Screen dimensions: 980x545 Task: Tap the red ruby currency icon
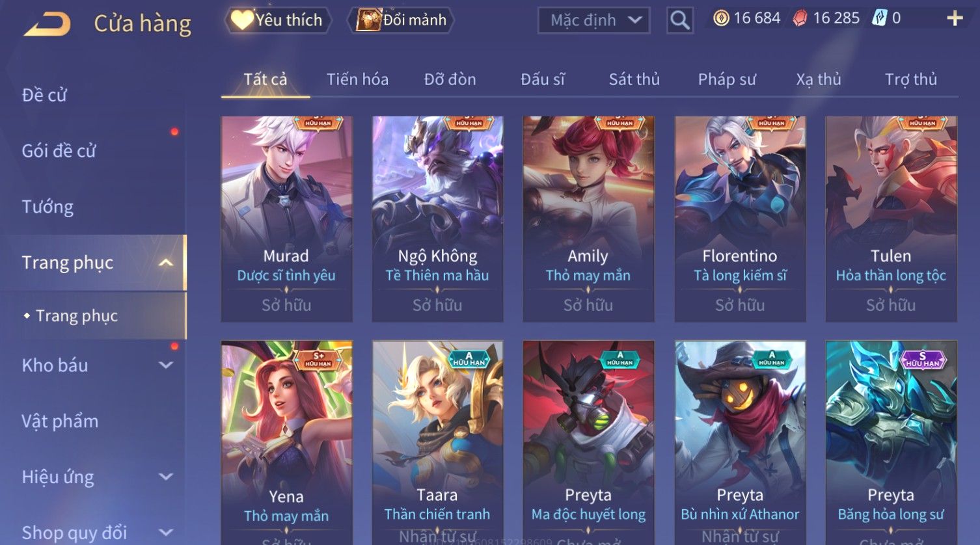point(800,18)
